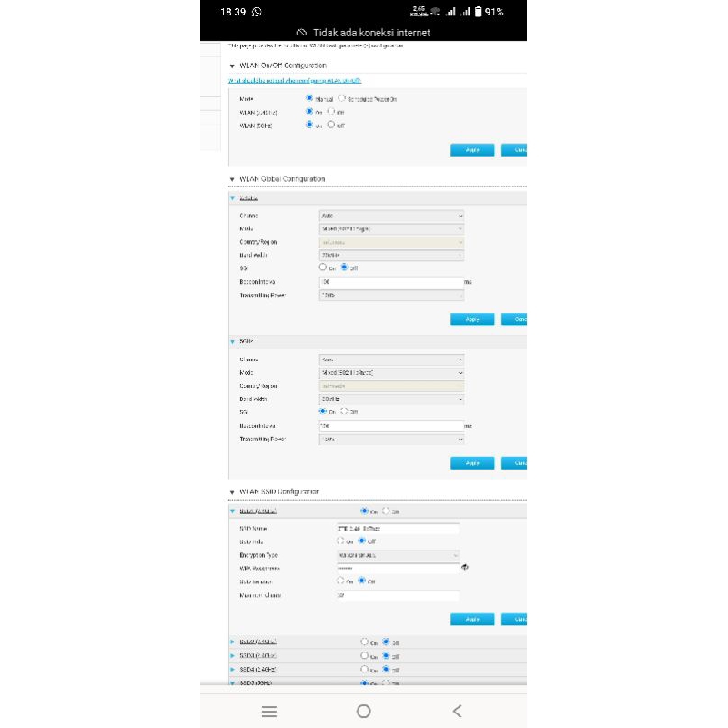Expand the SSID3 (2.4GHz) row
Screen dimensions: 728x728
click(233, 656)
